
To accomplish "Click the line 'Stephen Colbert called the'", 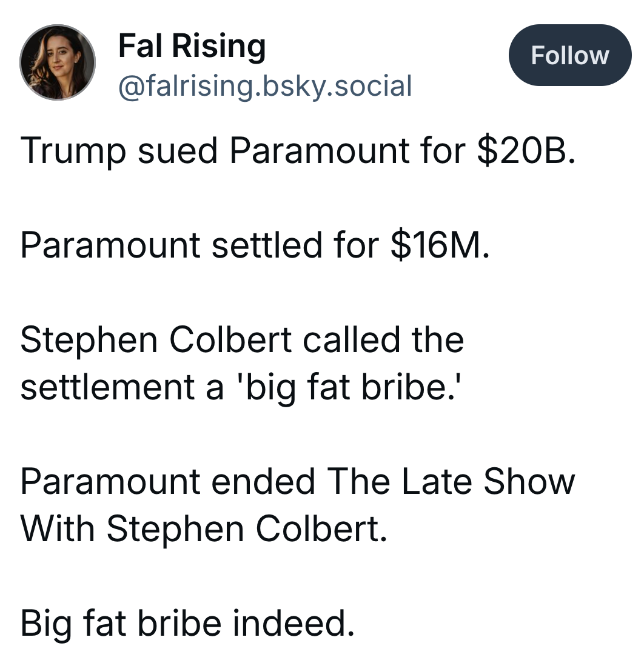I will pos(242,339).
